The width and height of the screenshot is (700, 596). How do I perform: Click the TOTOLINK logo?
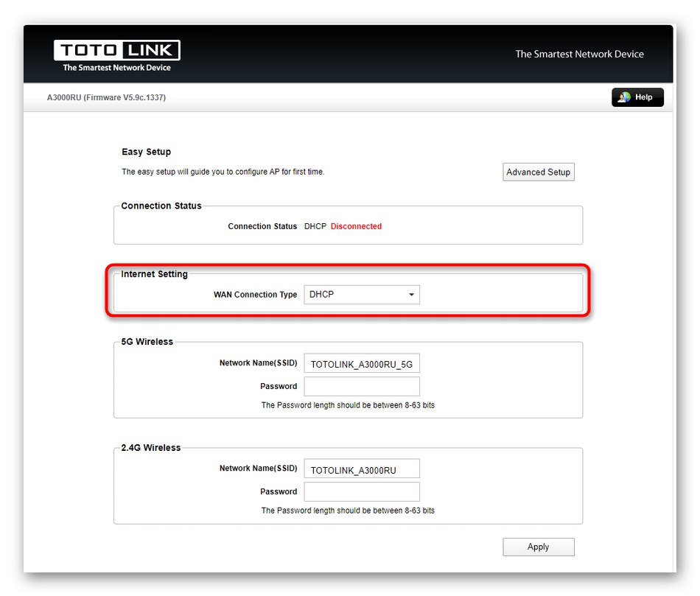116,55
